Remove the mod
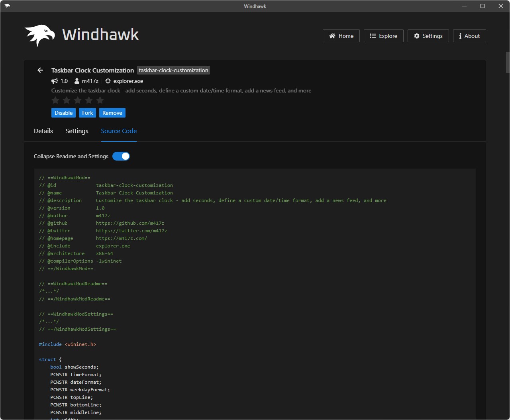Image resolution: width=510 pixels, height=420 pixels. pyautogui.click(x=112, y=113)
